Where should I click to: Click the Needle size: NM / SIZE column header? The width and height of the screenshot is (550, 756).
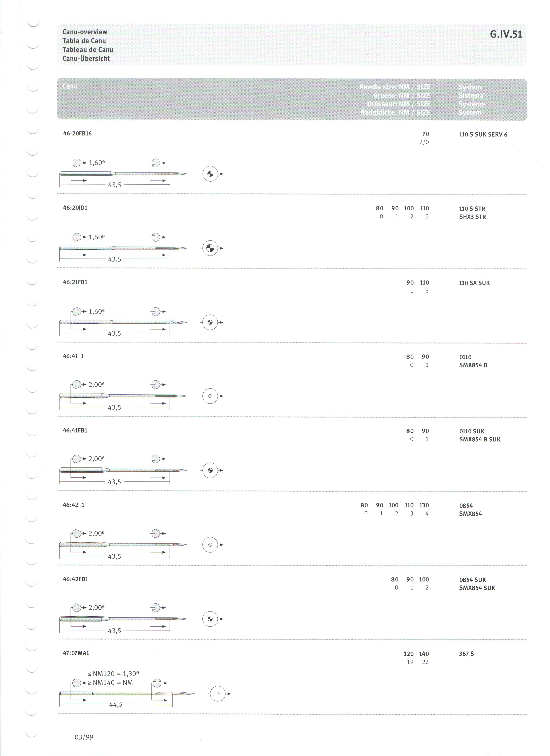click(395, 87)
